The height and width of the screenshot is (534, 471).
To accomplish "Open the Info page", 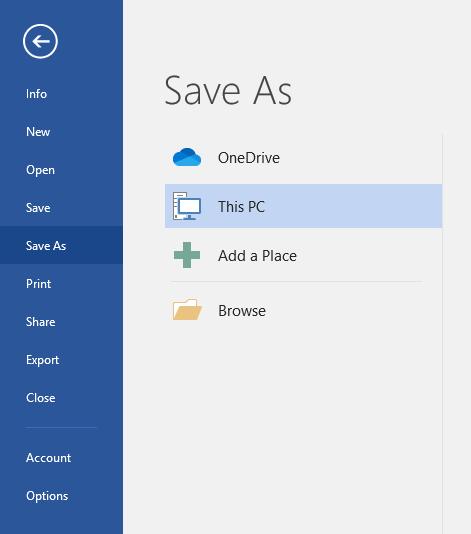I will click(61, 94).
